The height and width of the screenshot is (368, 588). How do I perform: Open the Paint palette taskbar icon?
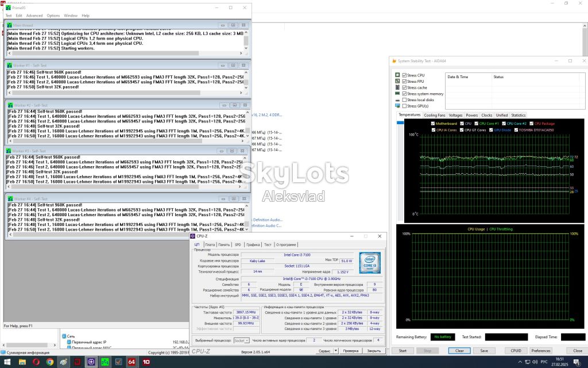click(63, 362)
